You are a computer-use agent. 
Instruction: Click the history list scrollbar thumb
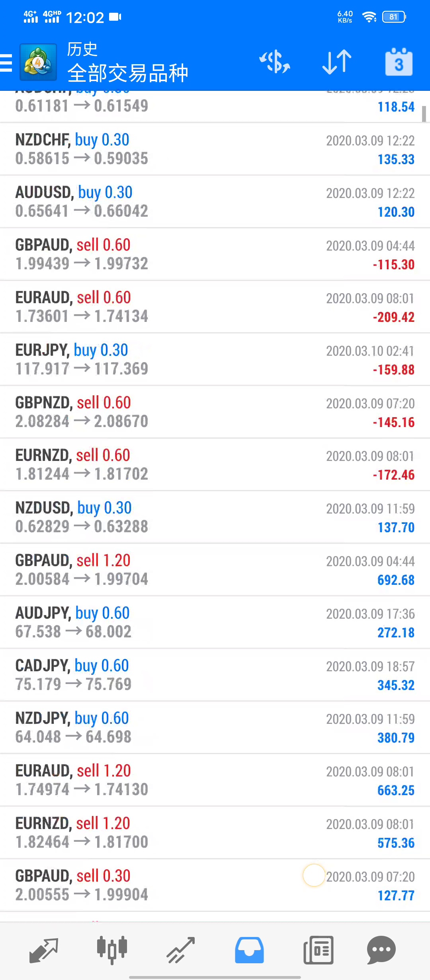tap(424, 114)
